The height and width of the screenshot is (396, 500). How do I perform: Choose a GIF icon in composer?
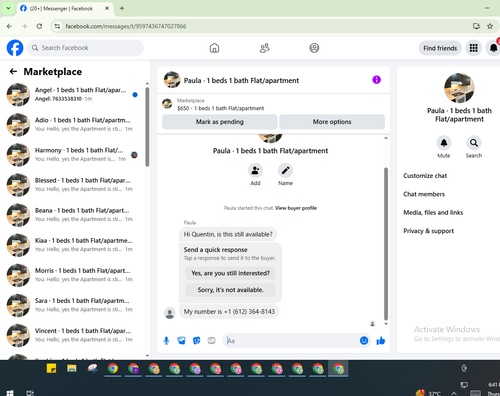coord(211,341)
